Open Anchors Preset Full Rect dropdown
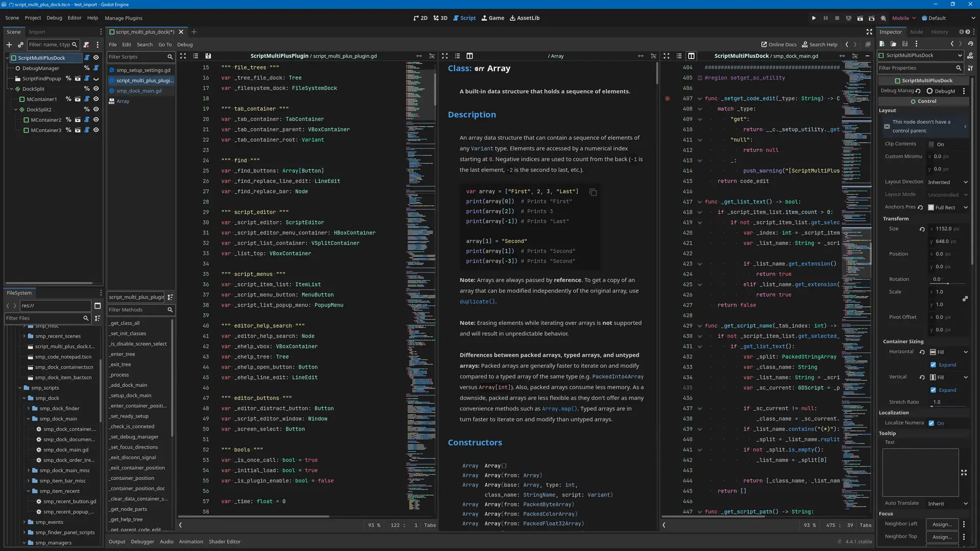This screenshot has height=551, width=980. coord(948,208)
